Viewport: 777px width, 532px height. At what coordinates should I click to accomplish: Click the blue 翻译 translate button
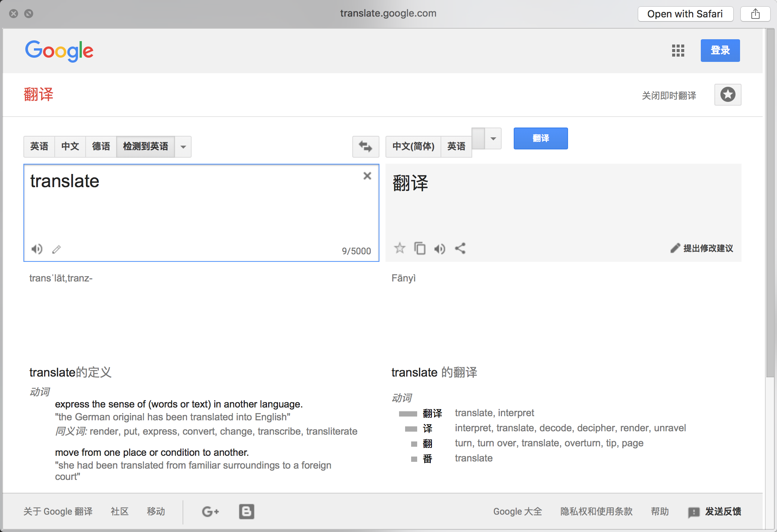click(x=540, y=138)
